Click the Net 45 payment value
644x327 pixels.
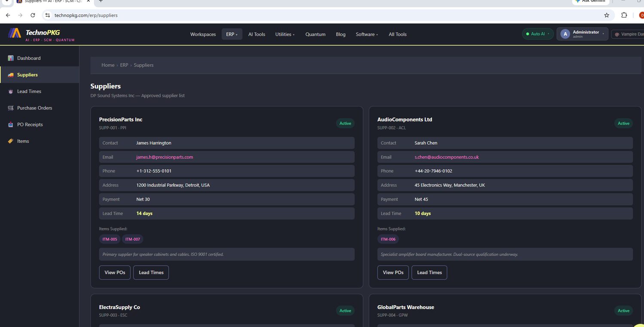point(421,199)
